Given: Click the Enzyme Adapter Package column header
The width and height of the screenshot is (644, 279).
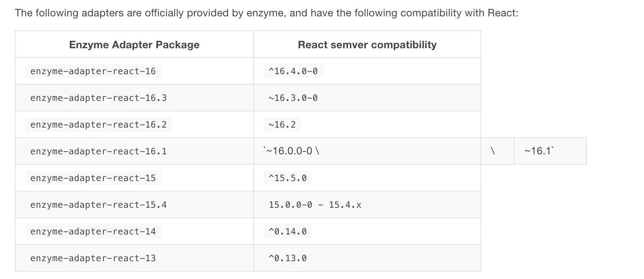Looking at the screenshot, I should click(x=134, y=45).
